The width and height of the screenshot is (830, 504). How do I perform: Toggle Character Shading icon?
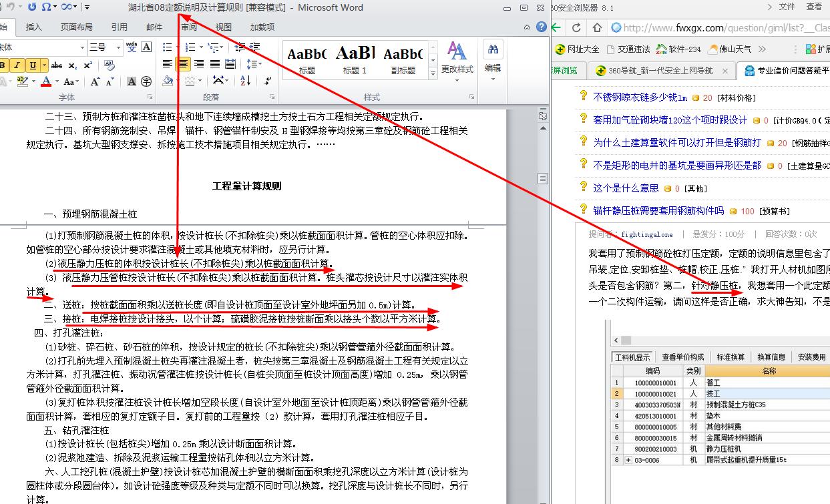point(132,81)
